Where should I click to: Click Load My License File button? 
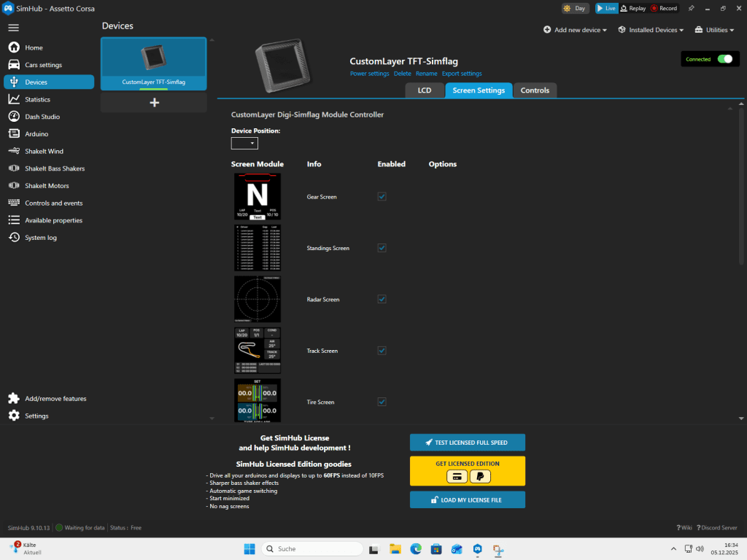pyautogui.click(x=467, y=499)
